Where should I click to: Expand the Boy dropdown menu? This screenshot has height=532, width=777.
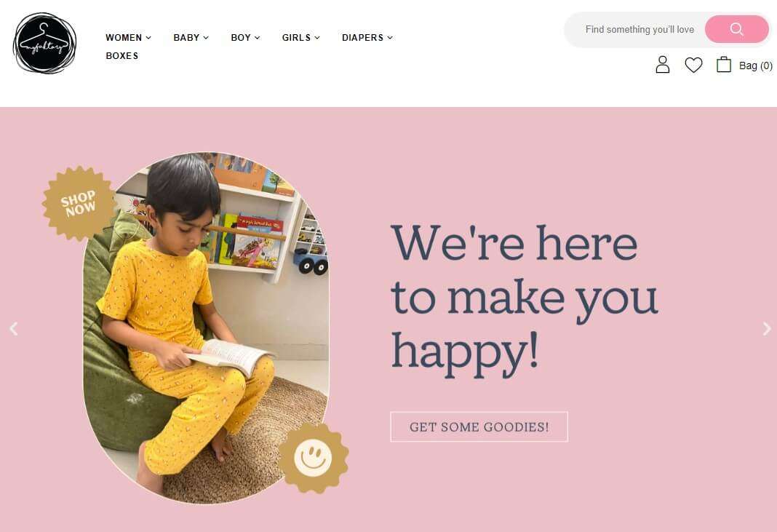click(245, 38)
